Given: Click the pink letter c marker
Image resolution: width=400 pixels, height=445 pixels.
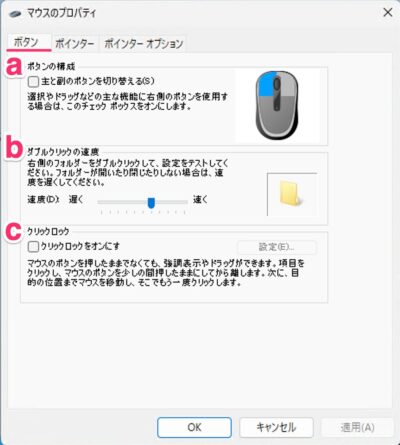Looking at the screenshot, I should (x=14, y=231).
